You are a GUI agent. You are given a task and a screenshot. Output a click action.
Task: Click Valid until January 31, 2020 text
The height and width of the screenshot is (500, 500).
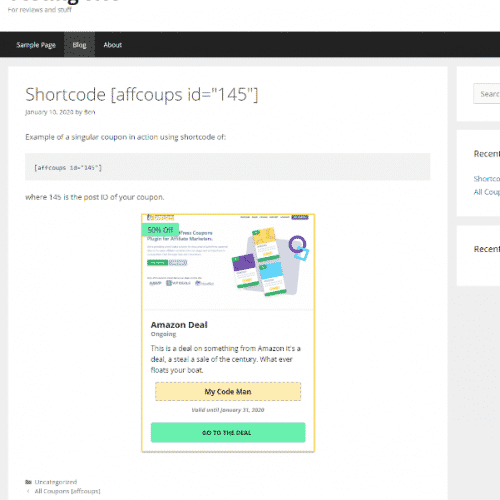[228, 410]
